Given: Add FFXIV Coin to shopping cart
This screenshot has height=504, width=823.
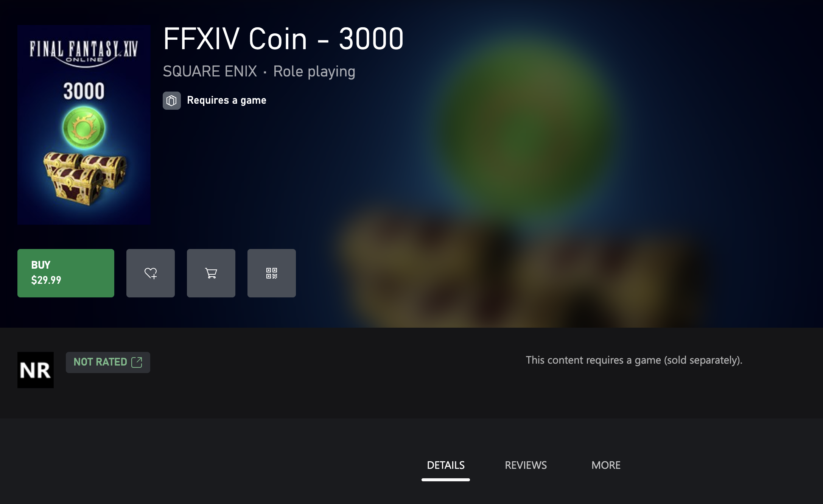Looking at the screenshot, I should point(211,273).
